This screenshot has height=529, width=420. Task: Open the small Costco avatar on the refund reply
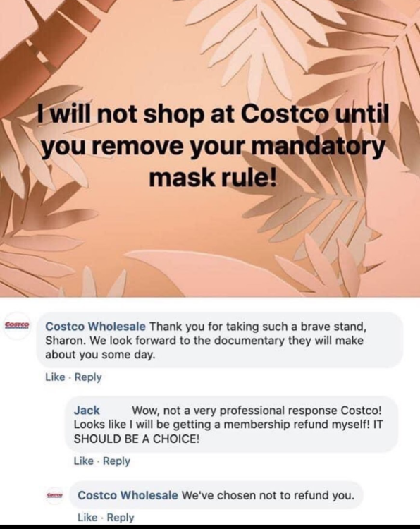coord(54,495)
